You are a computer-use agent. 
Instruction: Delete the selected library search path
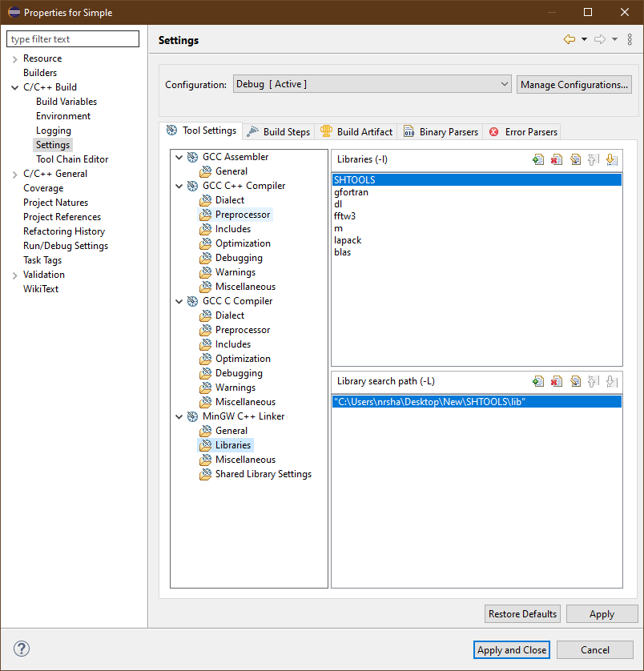(557, 381)
